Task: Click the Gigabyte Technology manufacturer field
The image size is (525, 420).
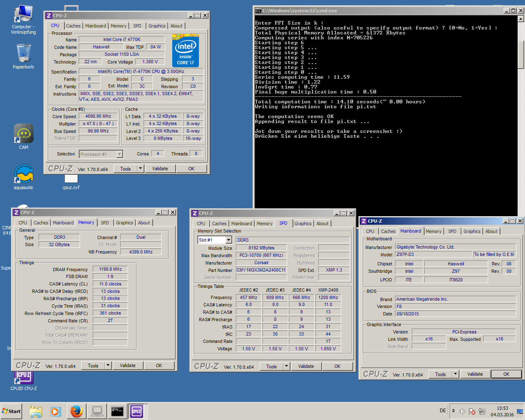Action: point(455,247)
